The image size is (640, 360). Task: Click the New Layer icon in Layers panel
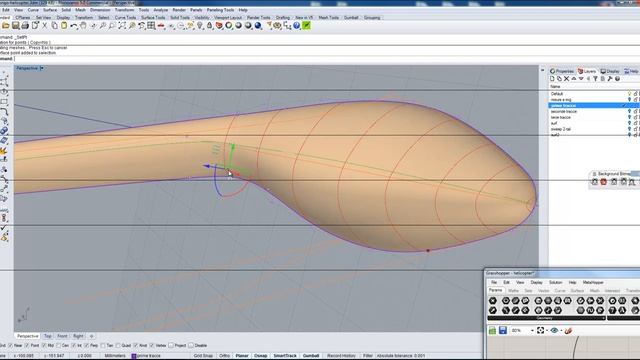pos(552,79)
